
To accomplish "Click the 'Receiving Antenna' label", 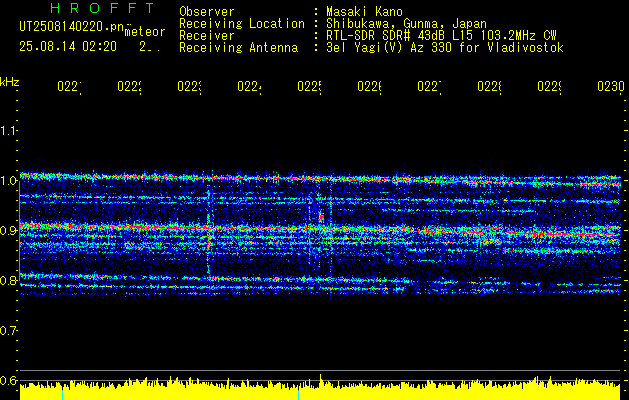I will (x=238, y=48).
